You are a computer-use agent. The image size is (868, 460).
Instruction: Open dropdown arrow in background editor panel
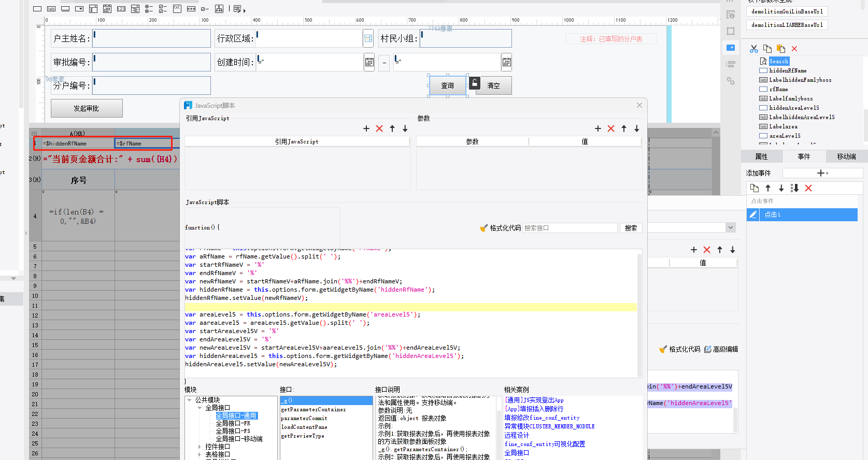point(730,227)
